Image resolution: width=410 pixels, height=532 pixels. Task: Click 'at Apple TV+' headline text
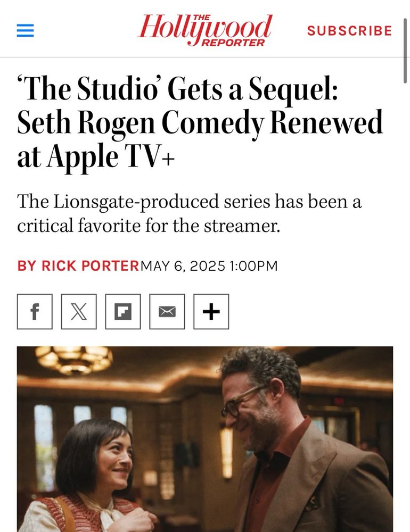96,156
